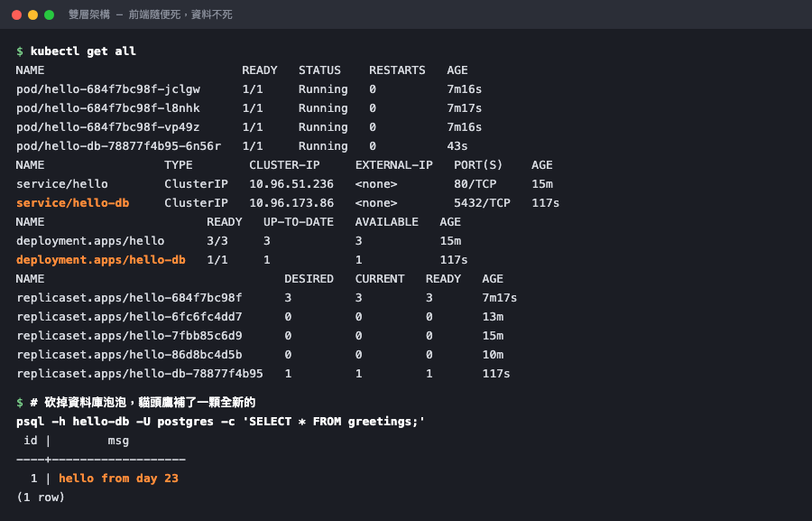Image resolution: width=812 pixels, height=521 pixels.
Task: Click the red close window button
Action: tap(16, 14)
